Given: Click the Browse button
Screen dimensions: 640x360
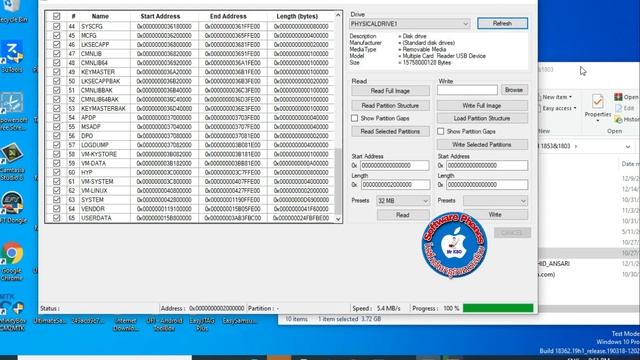Looking at the screenshot, I should pyautogui.click(x=514, y=90).
